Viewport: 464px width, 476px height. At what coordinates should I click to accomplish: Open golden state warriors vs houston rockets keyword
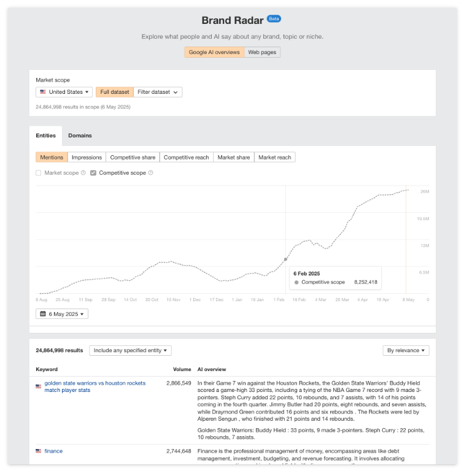click(95, 386)
